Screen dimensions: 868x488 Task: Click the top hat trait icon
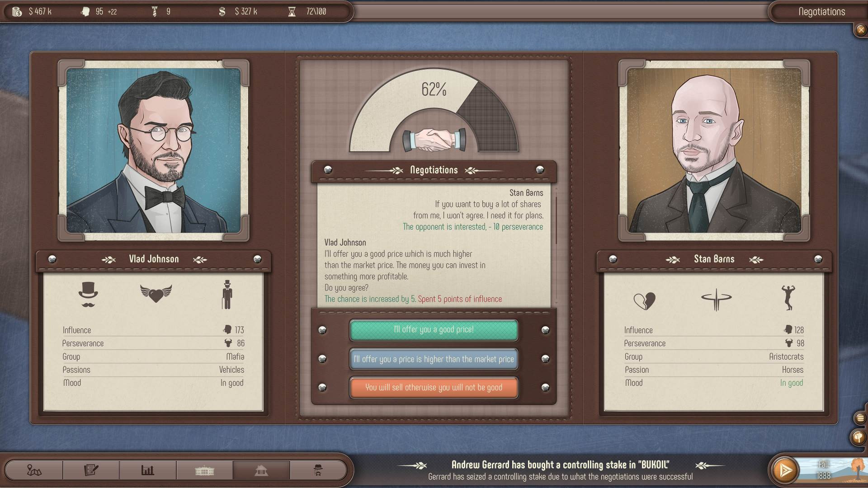point(88,295)
